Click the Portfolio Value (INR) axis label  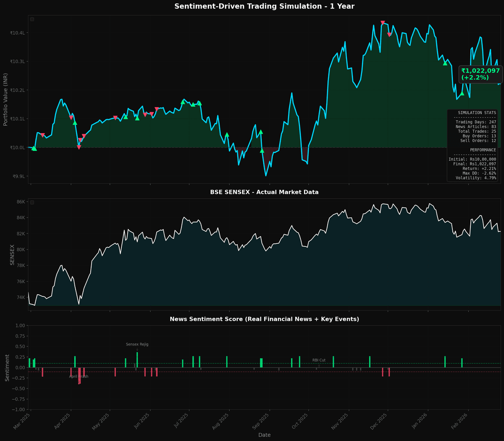click(x=5, y=99)
